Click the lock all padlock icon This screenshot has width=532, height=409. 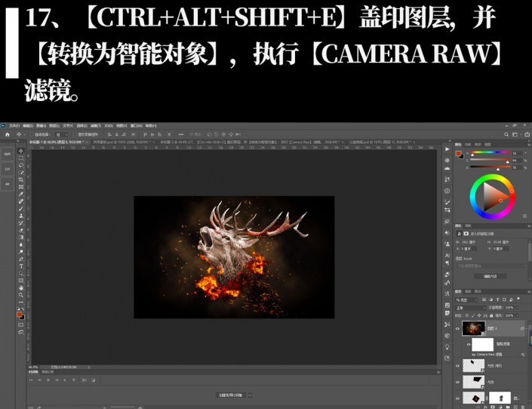(x=491, y=315)
